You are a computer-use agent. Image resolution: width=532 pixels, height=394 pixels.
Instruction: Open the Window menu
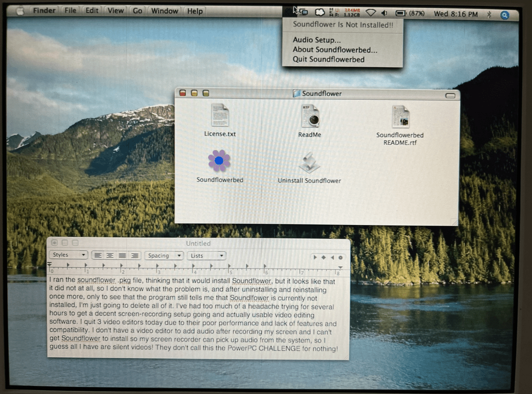click(165, 11)
